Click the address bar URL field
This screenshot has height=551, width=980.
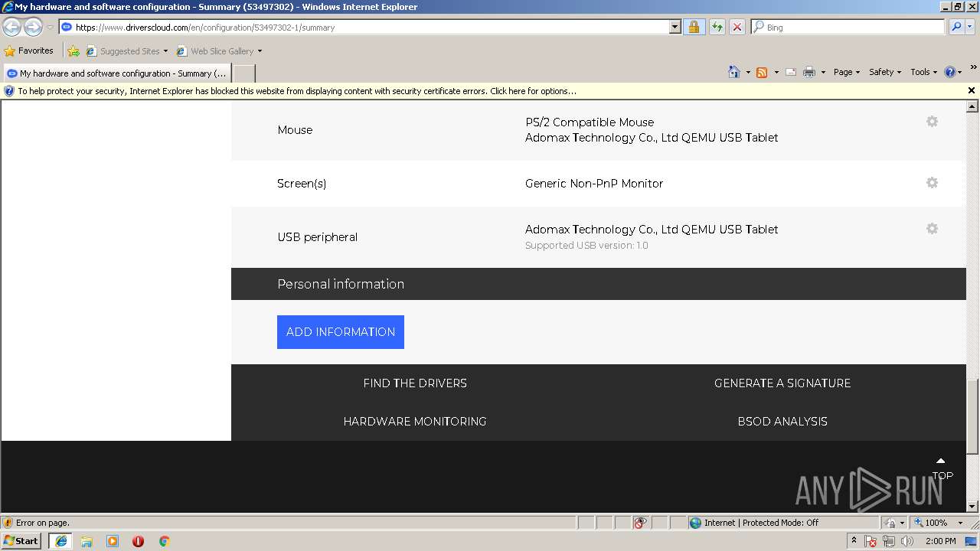[364, 27]
